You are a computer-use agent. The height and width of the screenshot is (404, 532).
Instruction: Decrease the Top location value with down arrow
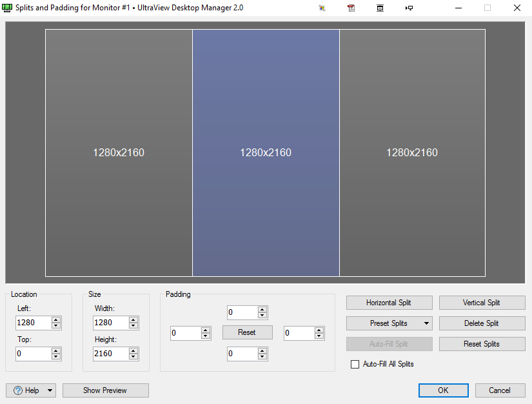point(56,357)
